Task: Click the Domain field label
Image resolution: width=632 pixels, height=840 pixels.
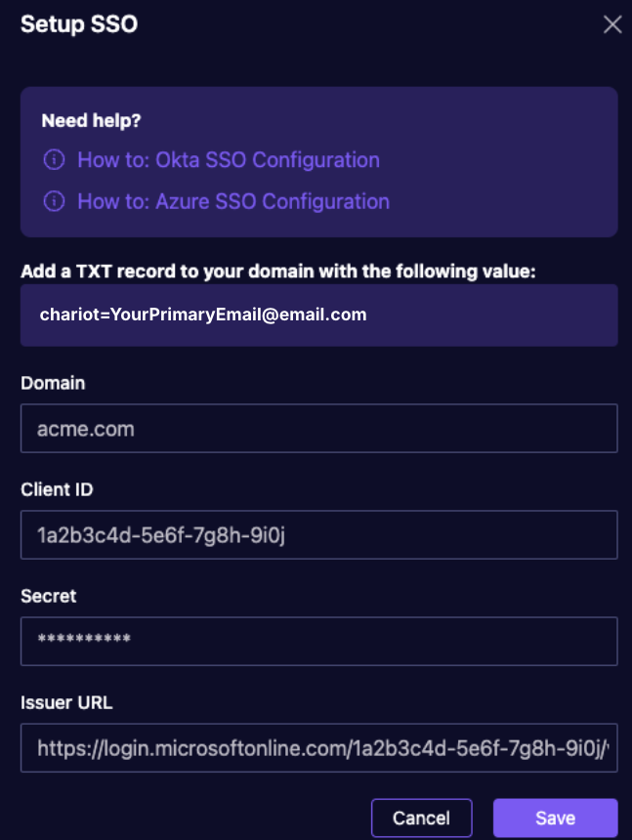Action: point(53,383)
